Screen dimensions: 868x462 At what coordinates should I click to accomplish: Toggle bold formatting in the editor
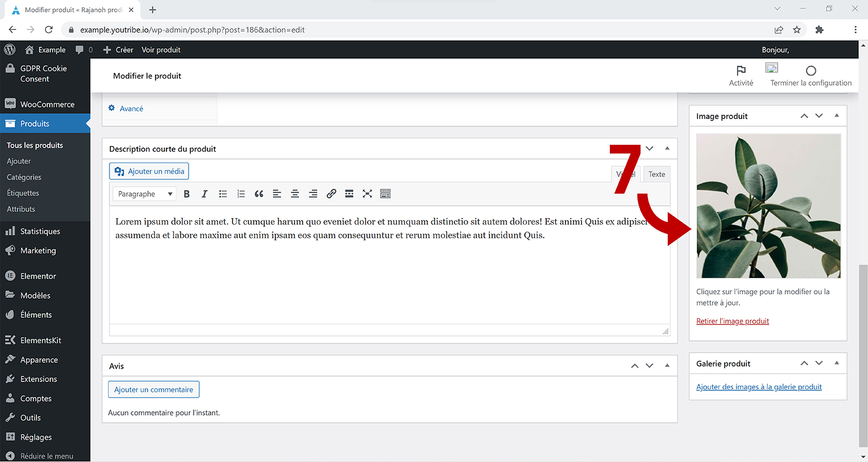pyautogui.click(x=186, y=194)
